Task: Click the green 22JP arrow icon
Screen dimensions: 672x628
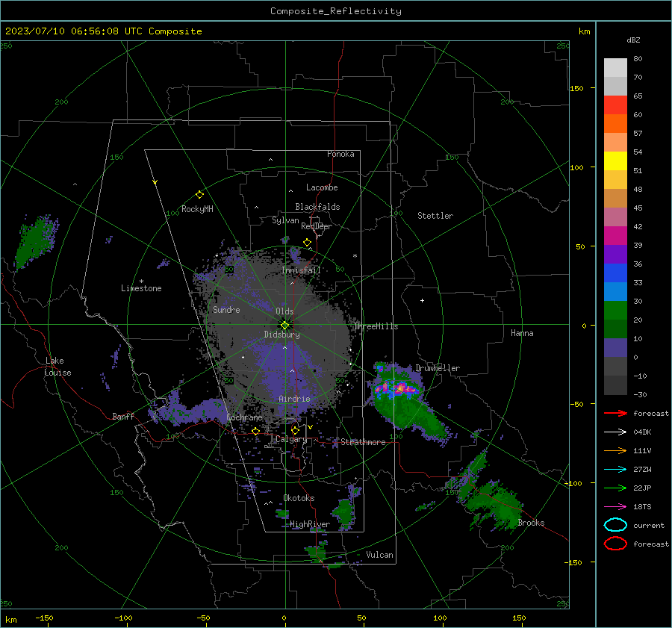Action: pyautogui.click(x=615, y=488)
